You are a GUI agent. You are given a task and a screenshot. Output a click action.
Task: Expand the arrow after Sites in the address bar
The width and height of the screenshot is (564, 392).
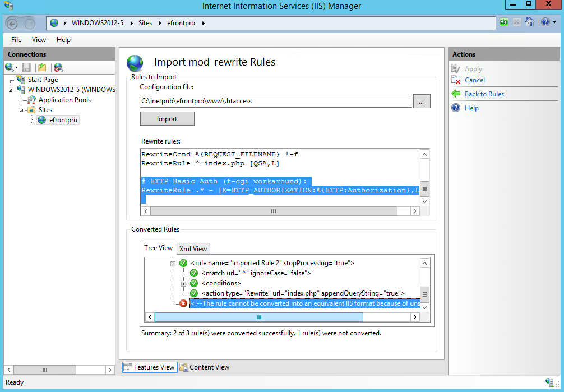[x=160, y=23]
